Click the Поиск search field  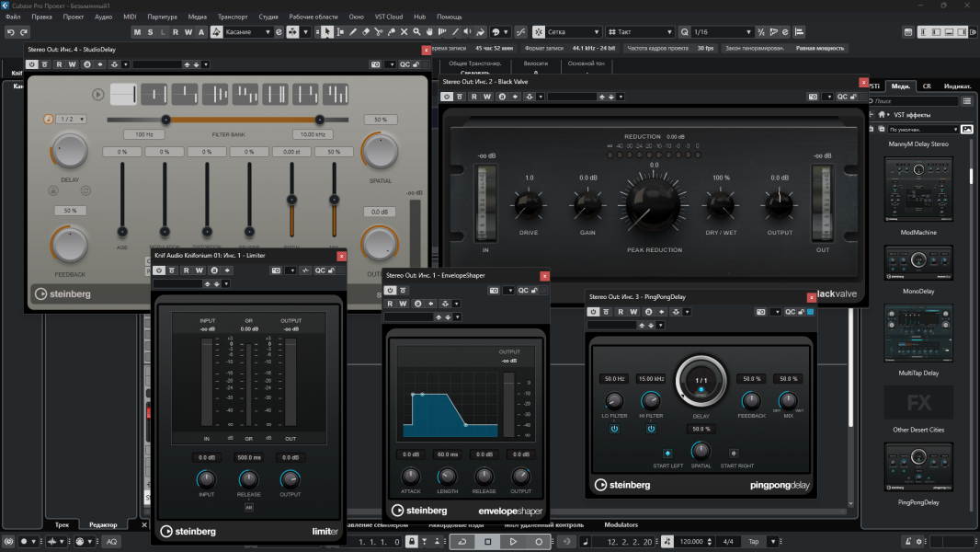click(x=915, y=100)
